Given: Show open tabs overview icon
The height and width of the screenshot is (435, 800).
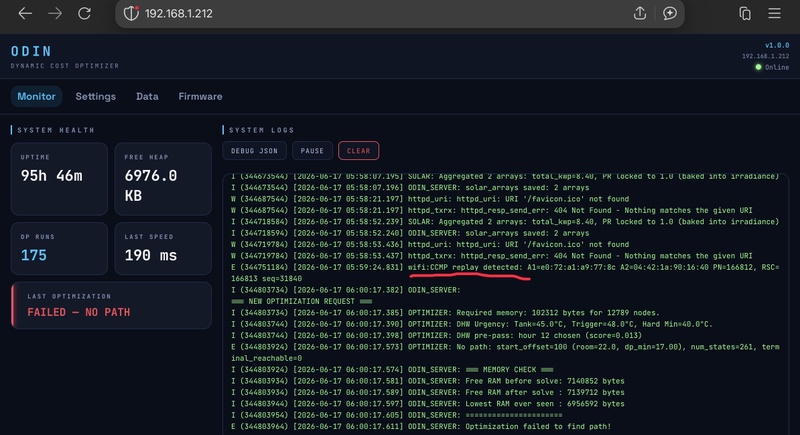Looking at the screenshot, I should tap(745, 14).
